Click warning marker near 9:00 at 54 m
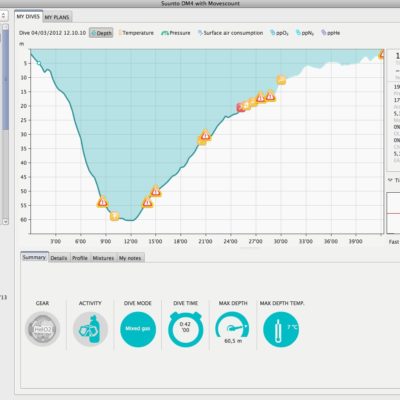Screen dimensions: 400x400 point(102,202)
